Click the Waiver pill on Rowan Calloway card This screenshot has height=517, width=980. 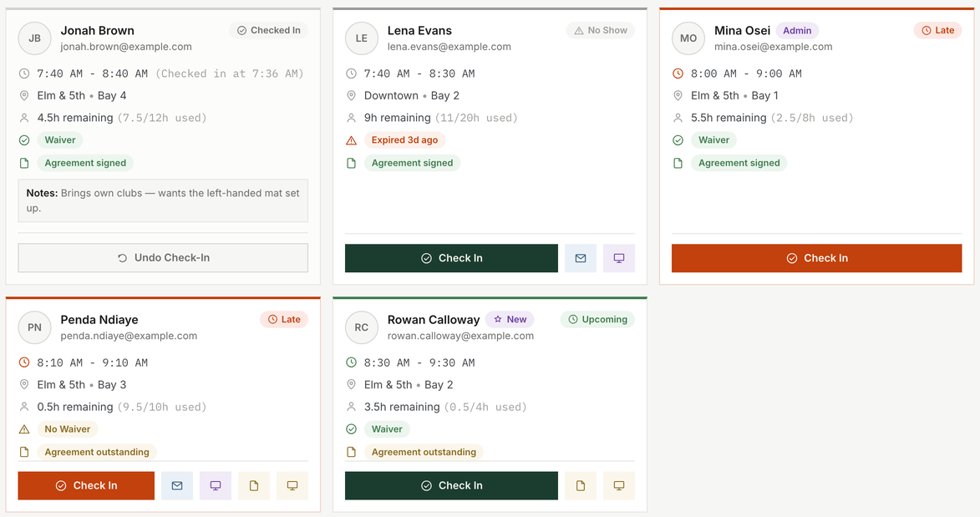(387, 429)
